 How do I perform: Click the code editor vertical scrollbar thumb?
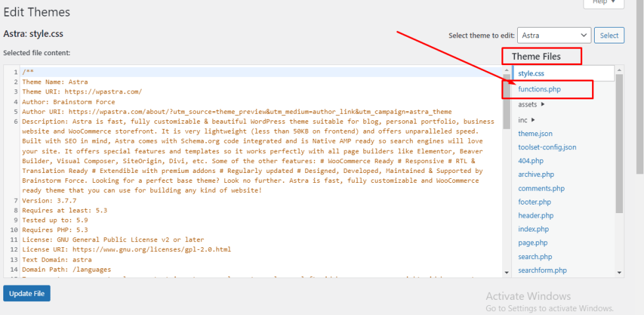pos(507,101)
